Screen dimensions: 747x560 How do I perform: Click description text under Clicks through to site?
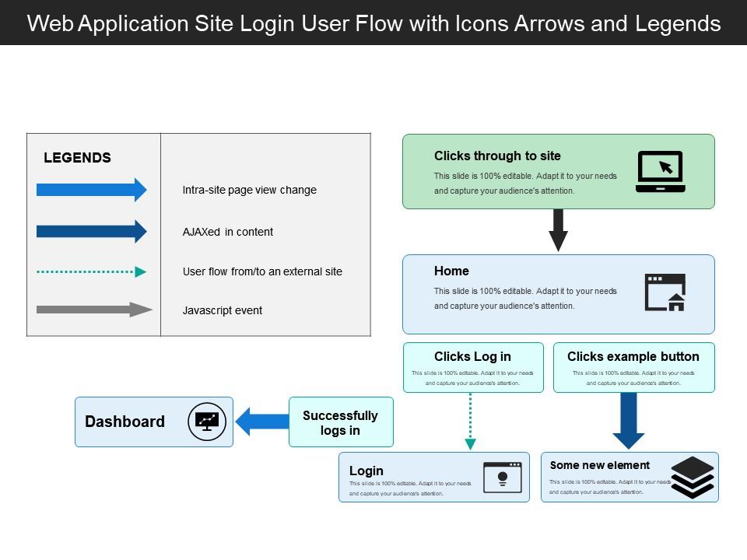click(525, 184)
